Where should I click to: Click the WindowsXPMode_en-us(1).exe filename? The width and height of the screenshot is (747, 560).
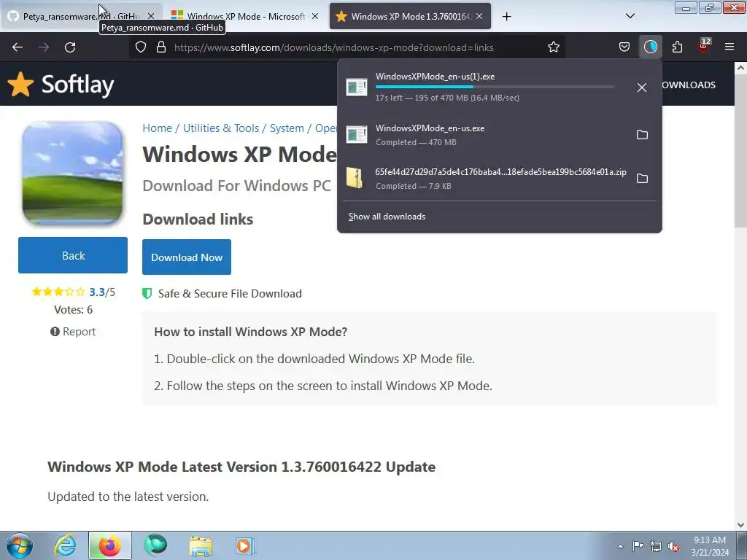coord(435,76)
